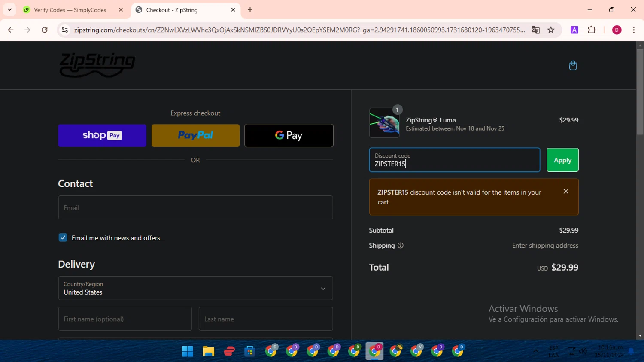Click the 'ZipString® Luma' product name
The width and height of the screenshot is (644, 362).
point(431,120)
